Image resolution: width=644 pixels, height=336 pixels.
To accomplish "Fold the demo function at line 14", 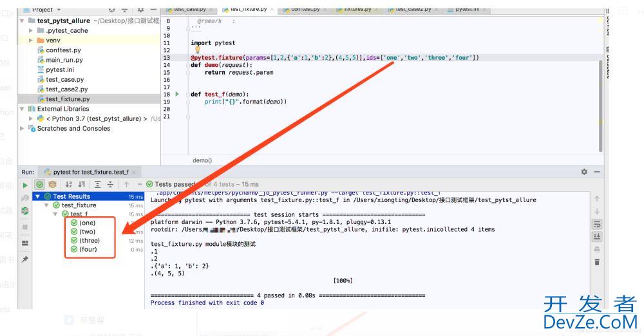I will 188,65.
